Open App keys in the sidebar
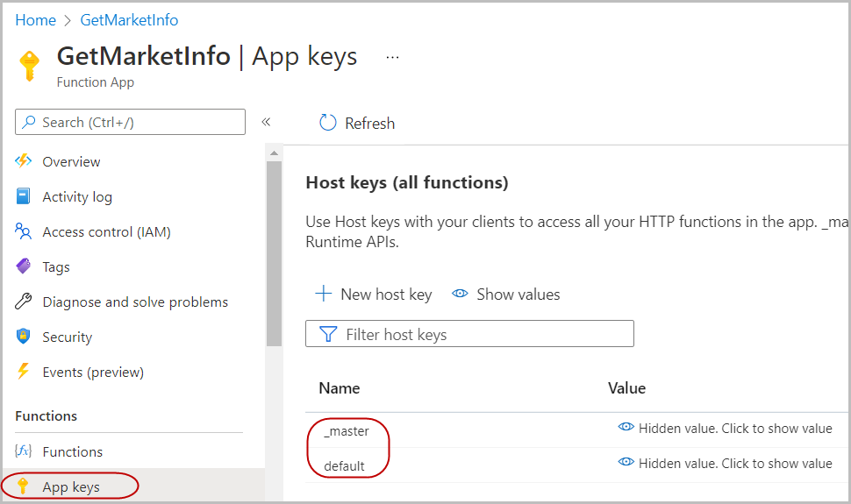 coord(70,486)
